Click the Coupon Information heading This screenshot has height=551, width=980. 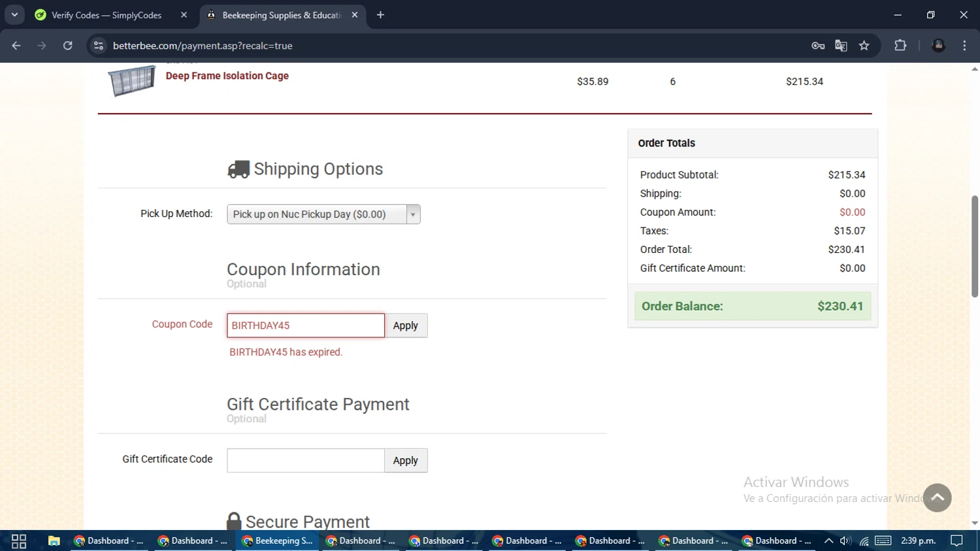pos(303,269)
